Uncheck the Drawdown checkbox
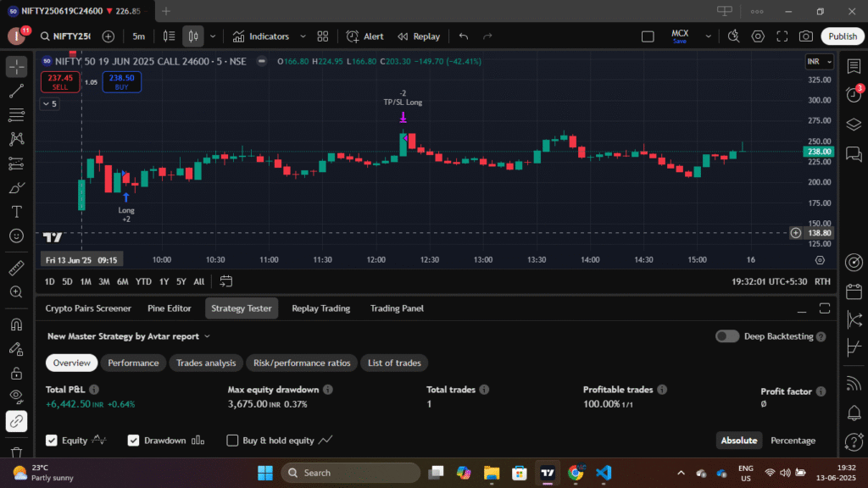Screen dimensions: 868x488 tap(133, 441)
